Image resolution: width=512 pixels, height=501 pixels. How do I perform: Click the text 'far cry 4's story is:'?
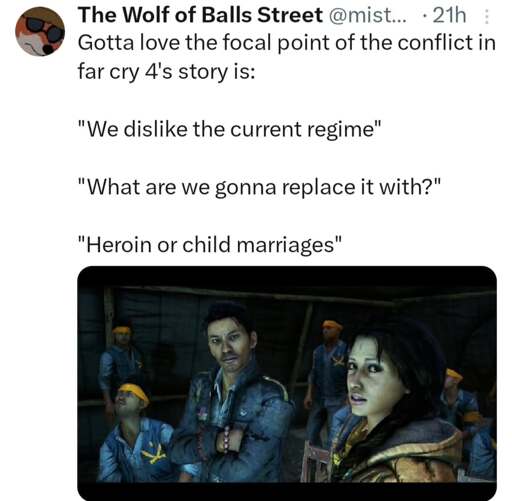click(x=167, y=72)
